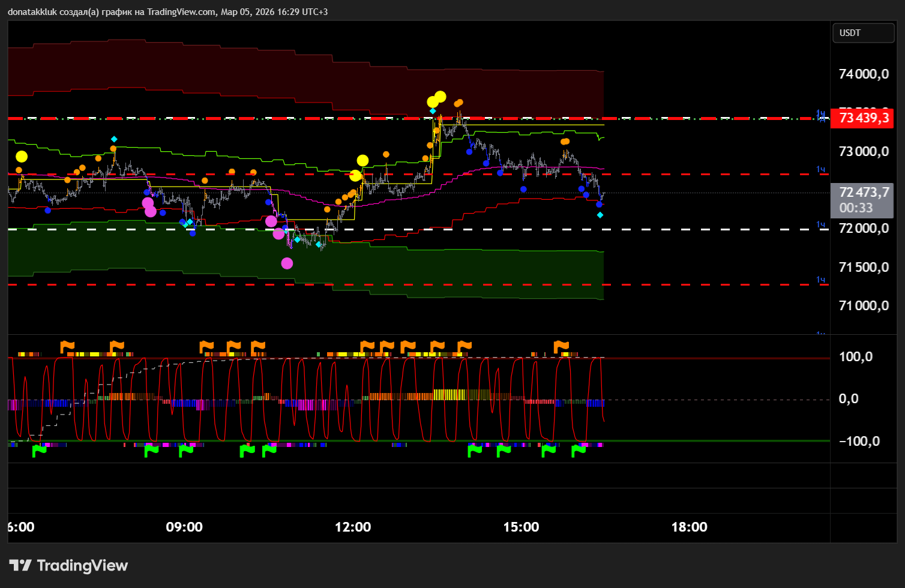Click the 71 000,0 price axis label
The image size is (905, 588).
coord(863,306)
